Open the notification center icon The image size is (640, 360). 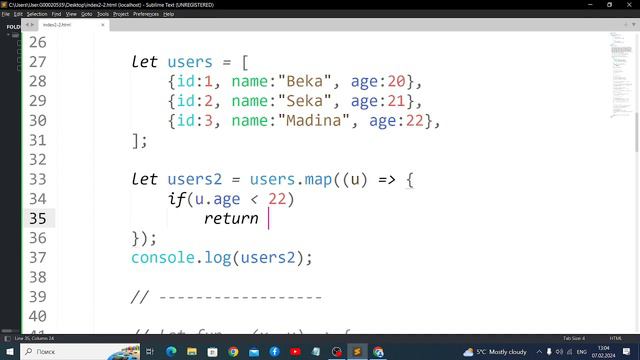(627, 351)
